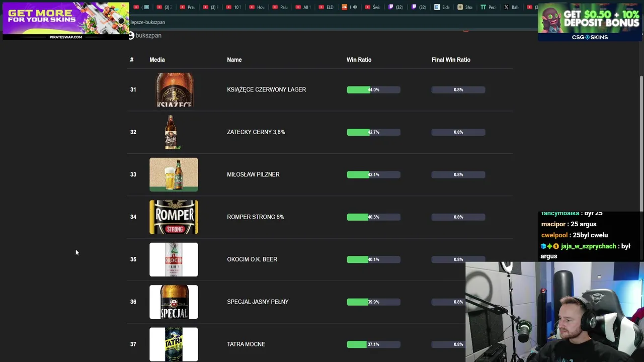Click the TATRA MOCNE can thumbnail
This screenshot has width=644, height=362.
(174, 344)
